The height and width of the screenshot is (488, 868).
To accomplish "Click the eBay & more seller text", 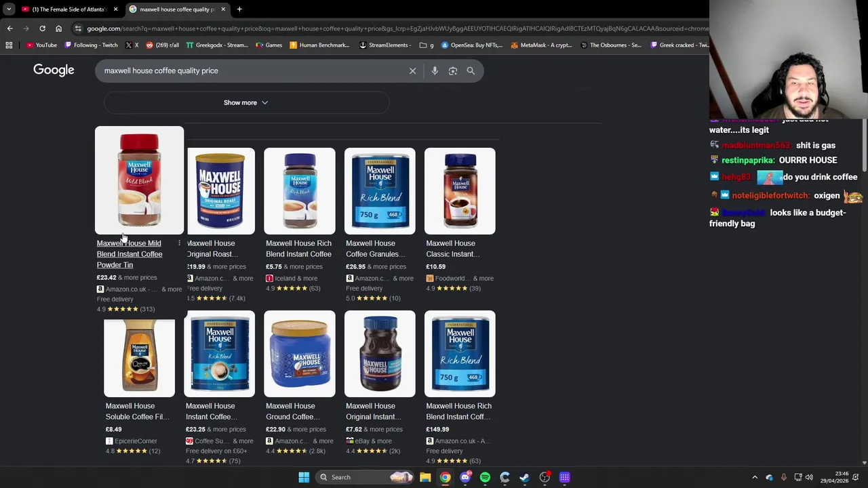I will 372,441.
